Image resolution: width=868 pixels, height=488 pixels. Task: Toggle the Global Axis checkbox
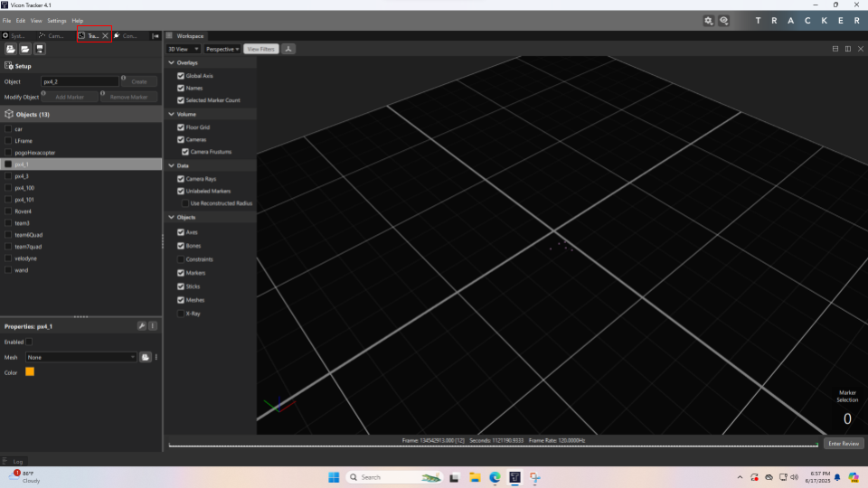pyautogui.click(x=181, y=76)
